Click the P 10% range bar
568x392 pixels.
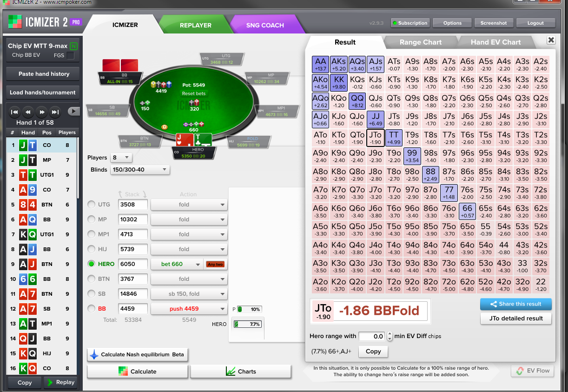click(x=250, y=309)
